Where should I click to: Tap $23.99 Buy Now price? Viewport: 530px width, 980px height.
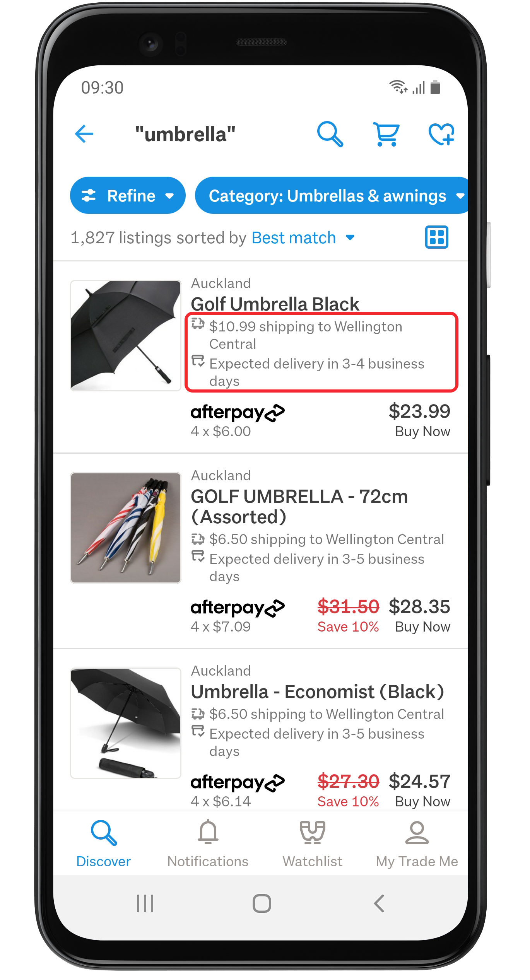(x=419, y=420)
